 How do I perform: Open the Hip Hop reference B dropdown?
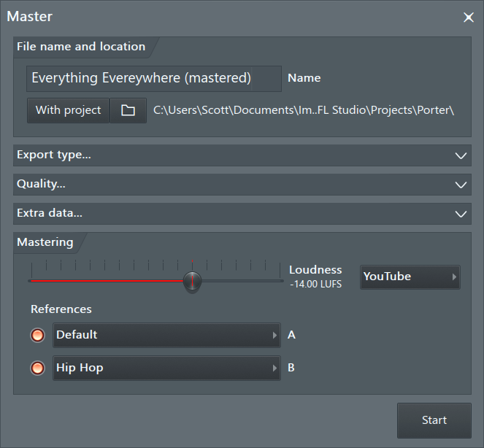pos(166,368)
